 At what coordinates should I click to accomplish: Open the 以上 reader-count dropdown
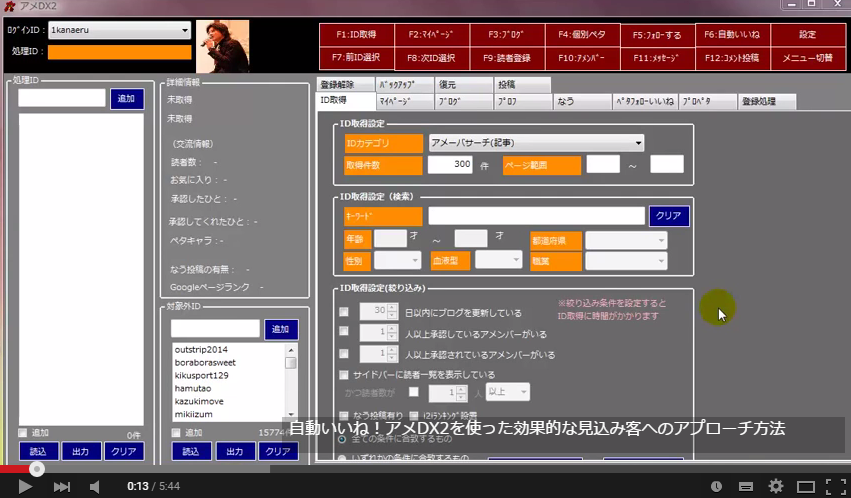(x=507, y=392)
